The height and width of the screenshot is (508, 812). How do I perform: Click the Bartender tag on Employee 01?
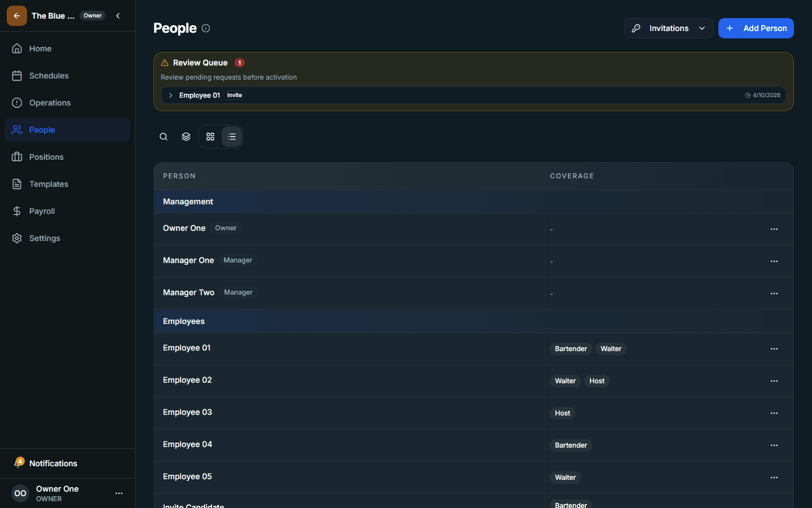point(571,349)
